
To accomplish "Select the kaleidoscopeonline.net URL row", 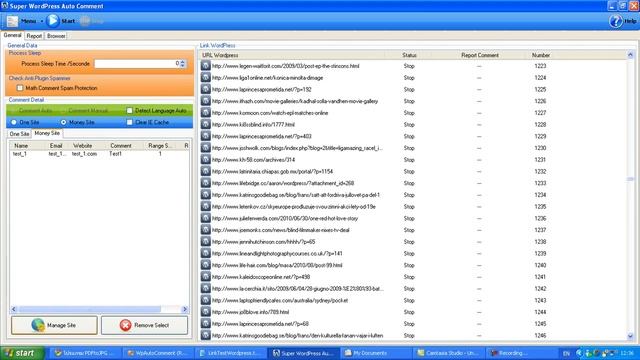I will (413, 276).
